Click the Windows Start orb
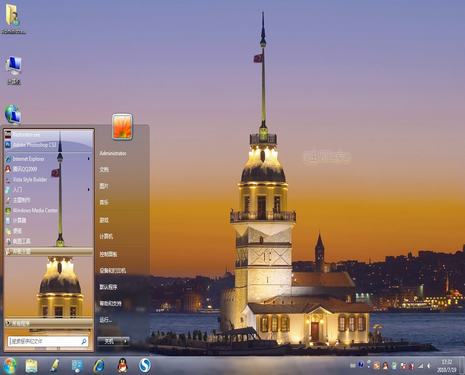The width and height of the screenshot is (465, 375). (9, 366)
